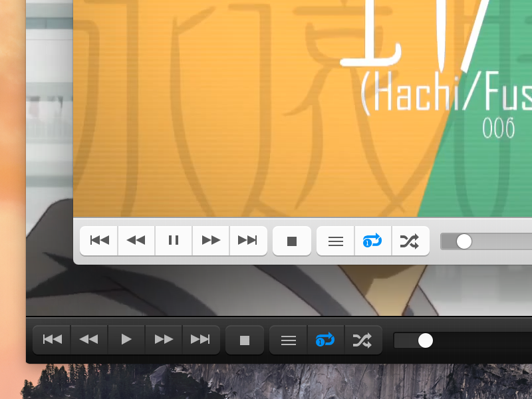The width and height of the screenshot is (532, 399).
Task: Click the light player's slider knob
Action: (x=464, y=241)
